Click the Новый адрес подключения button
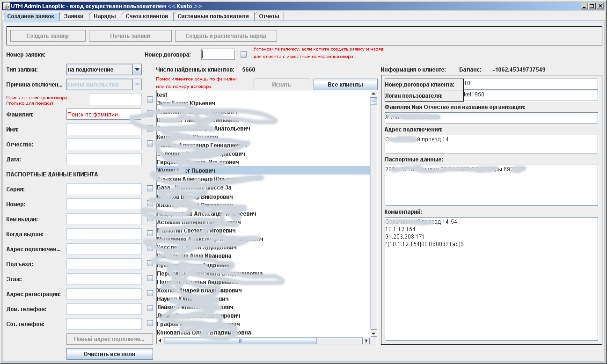 (x=110, y=339)
